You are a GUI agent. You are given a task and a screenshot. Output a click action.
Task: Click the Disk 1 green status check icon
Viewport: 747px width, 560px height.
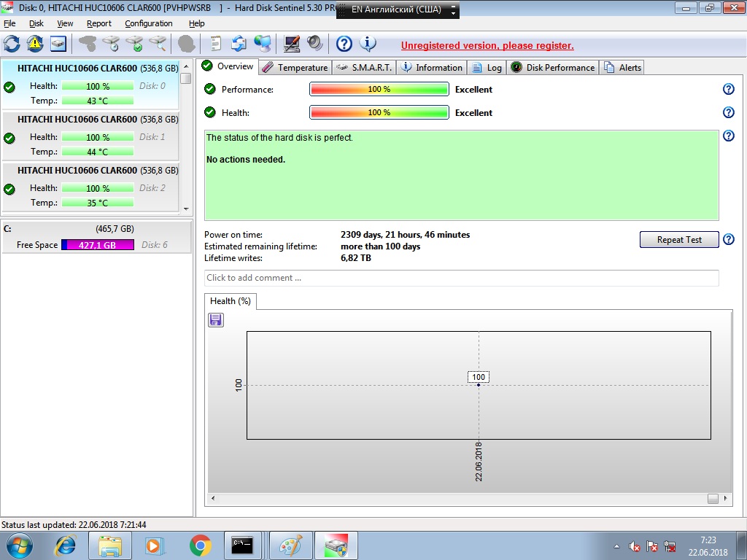pos(9,138)
